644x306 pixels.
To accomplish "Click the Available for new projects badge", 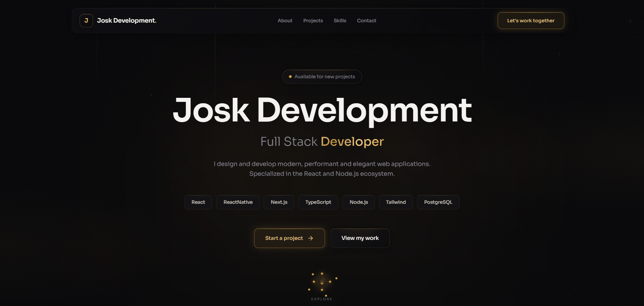I will pyautogui.click(x=322, y=77).
